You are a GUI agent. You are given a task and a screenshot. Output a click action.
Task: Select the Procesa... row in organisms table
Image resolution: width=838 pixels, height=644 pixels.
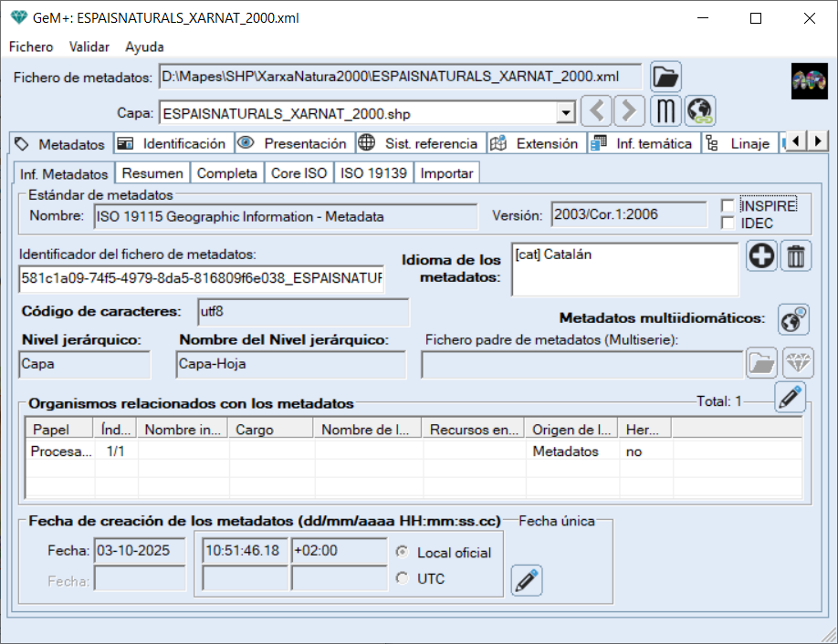point(60,452)
